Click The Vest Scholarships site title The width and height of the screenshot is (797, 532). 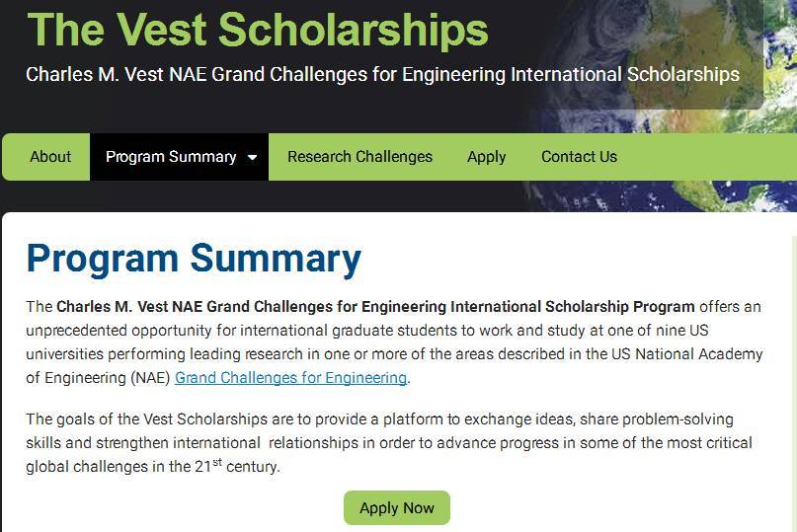point(258,30)
